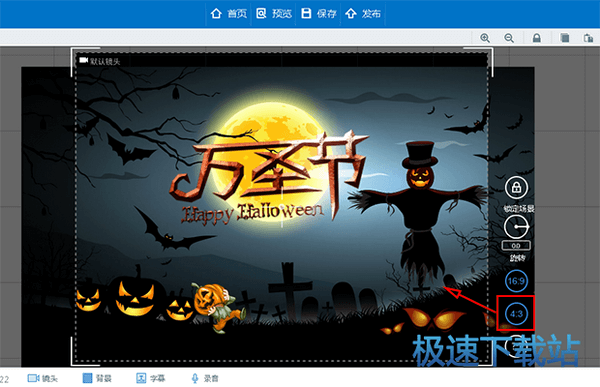Click the 预览 preview button
This screenshot has width=600, height=387.
274,14
